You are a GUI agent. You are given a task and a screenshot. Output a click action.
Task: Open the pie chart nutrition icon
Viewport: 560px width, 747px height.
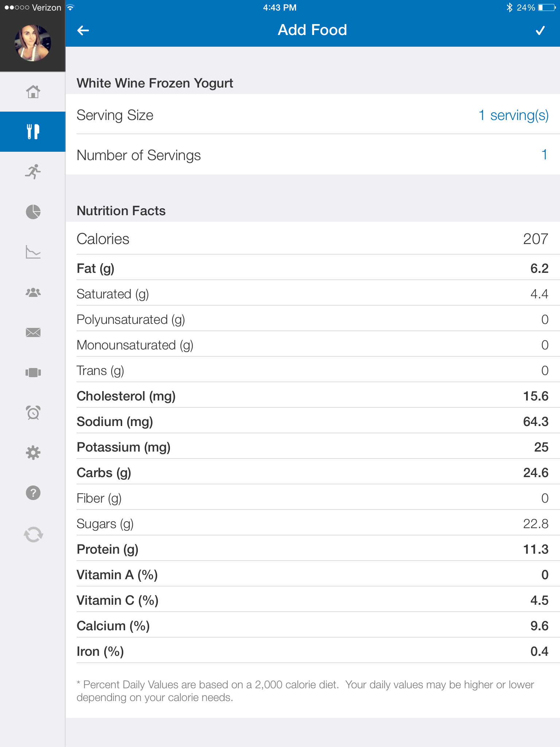(x=33, y=212)
